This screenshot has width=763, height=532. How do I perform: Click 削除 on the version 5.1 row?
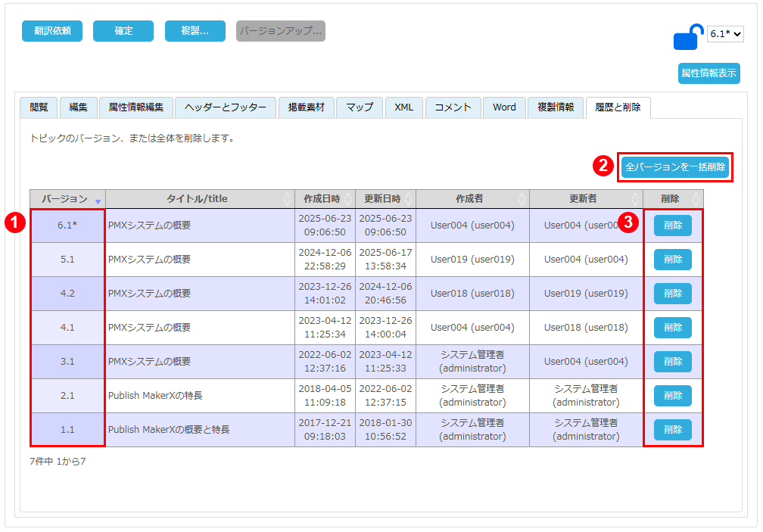pyautogui.click(x=672, y=260)
